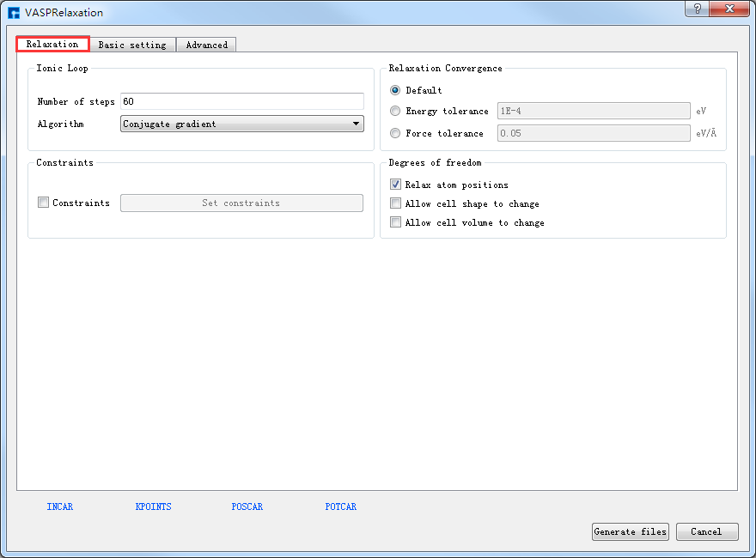Screen dimensions: 756x558
Task: Expand the Algorithm dropdown list
Action: tap(241, 124)
